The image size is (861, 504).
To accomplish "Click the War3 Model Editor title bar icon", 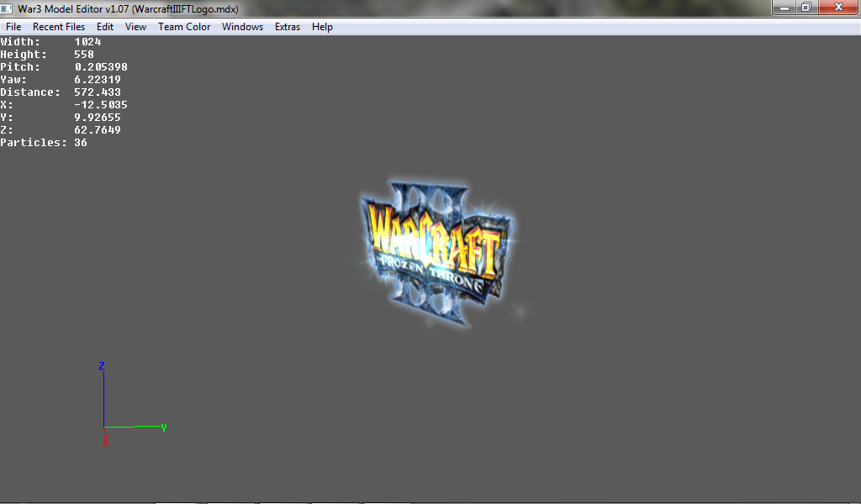I will click(x=7, y=8).
